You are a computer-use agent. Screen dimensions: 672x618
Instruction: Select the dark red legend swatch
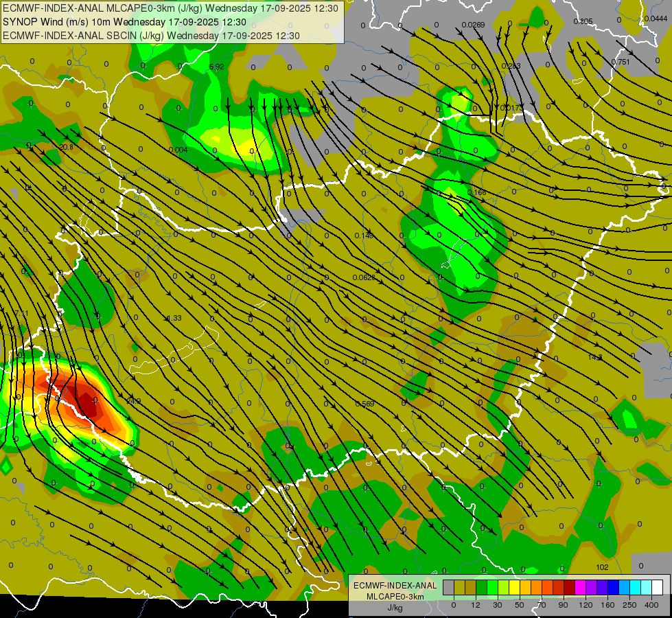(570, 587)
